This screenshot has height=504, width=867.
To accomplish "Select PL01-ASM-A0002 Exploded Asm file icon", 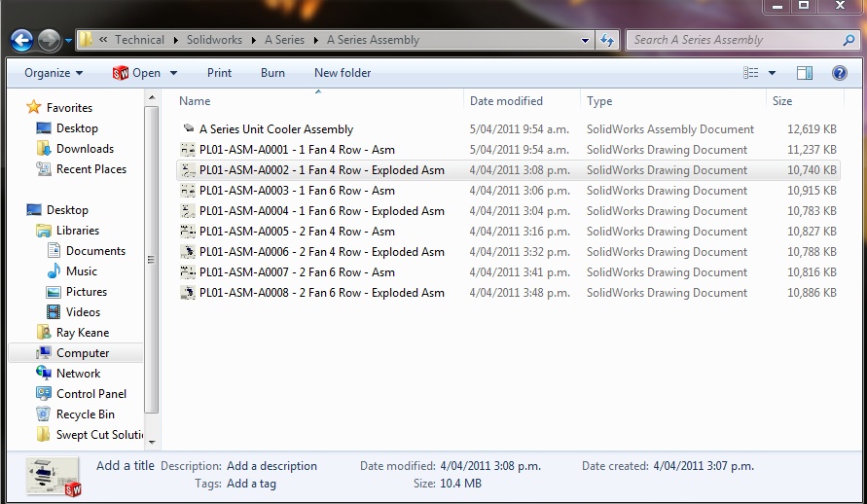I will [x=189, y=169].
